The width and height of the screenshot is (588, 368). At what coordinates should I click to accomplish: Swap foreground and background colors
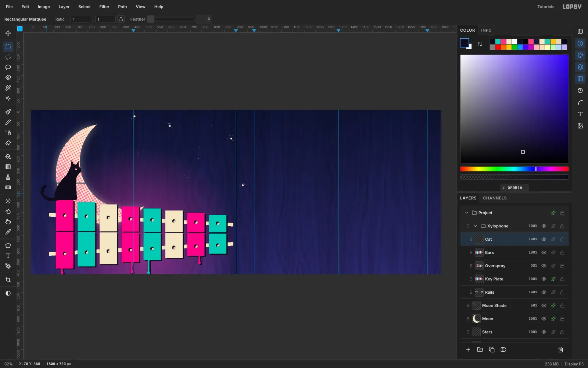480,44
